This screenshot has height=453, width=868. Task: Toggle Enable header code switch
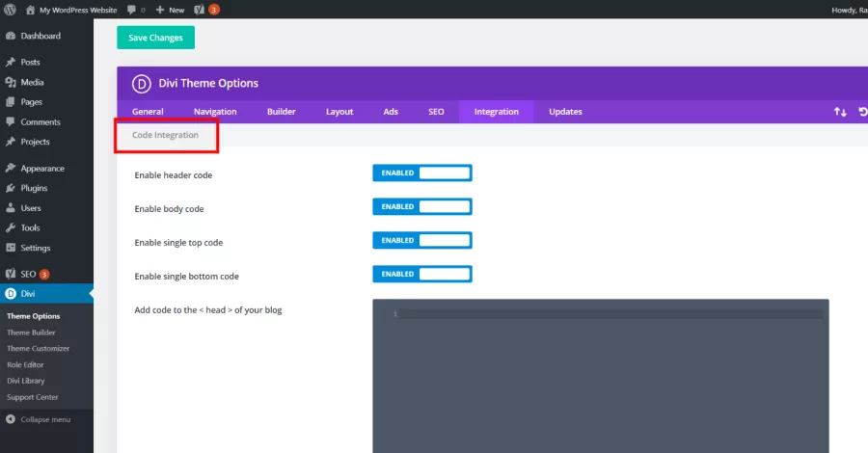[x=422, y=173]
